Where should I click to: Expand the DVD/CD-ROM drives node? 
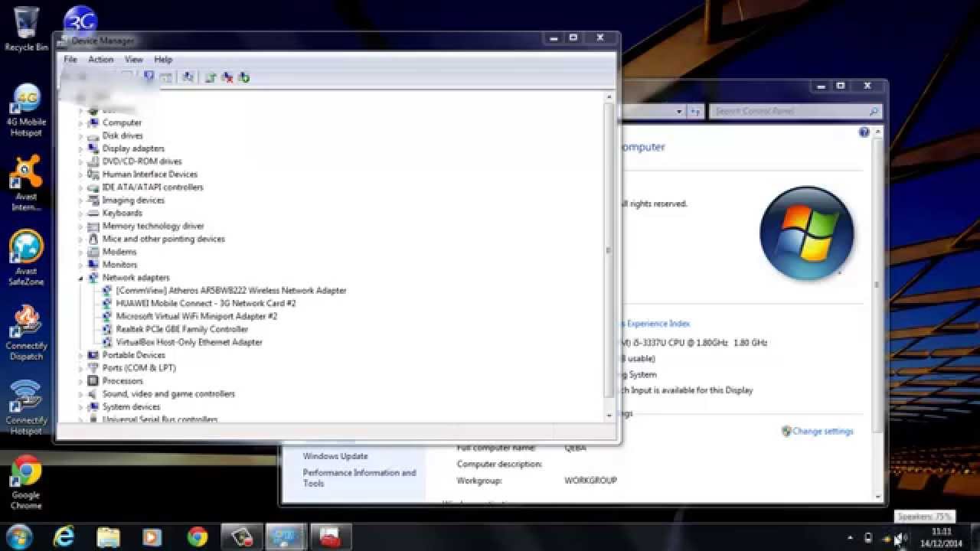pyautogui.click(x=80, y=162)
